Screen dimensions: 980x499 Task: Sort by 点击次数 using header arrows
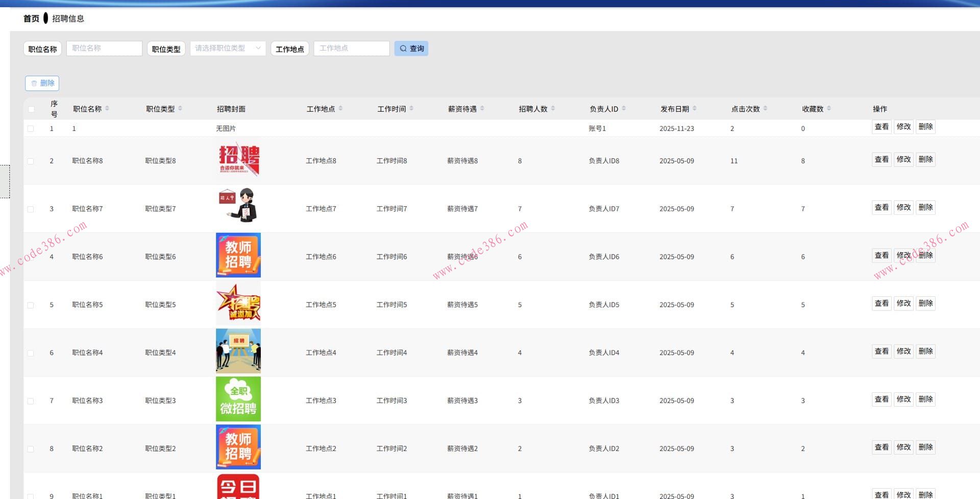(x=765, y=108)
